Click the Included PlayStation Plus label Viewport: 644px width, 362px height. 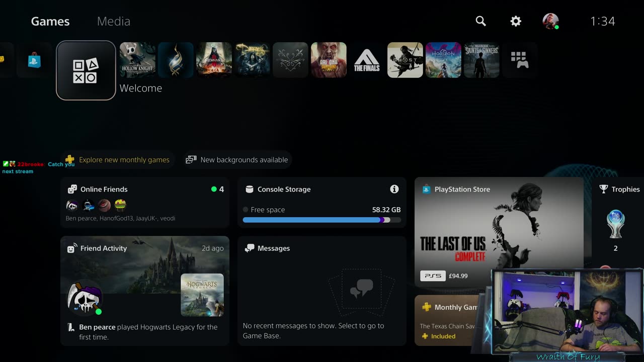point(443,336)
